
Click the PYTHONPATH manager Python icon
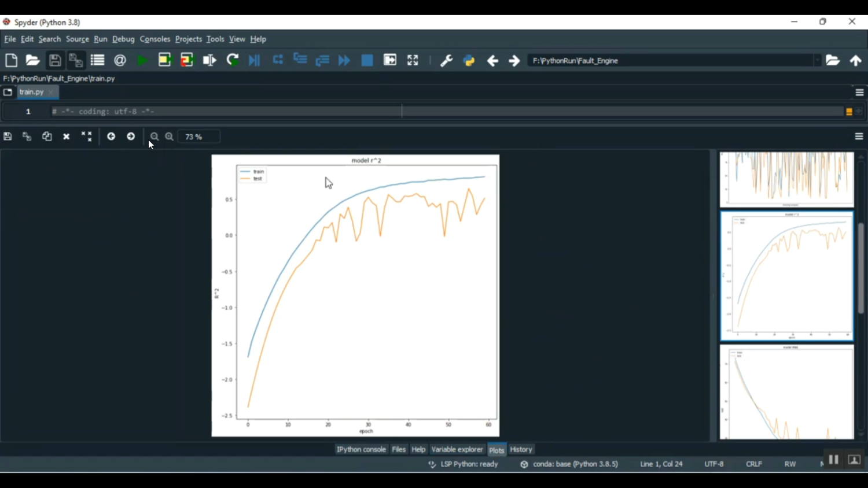469,61
